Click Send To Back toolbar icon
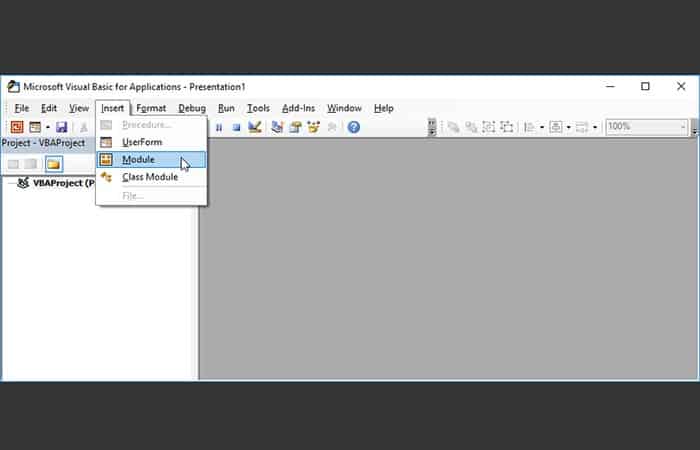700x450 pixels. (471, 127)
